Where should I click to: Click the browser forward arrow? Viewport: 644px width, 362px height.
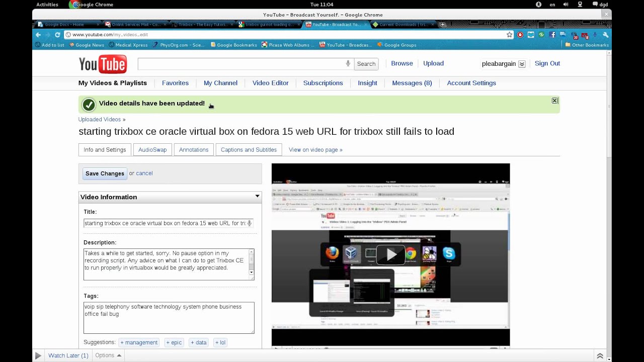[48, 35]
